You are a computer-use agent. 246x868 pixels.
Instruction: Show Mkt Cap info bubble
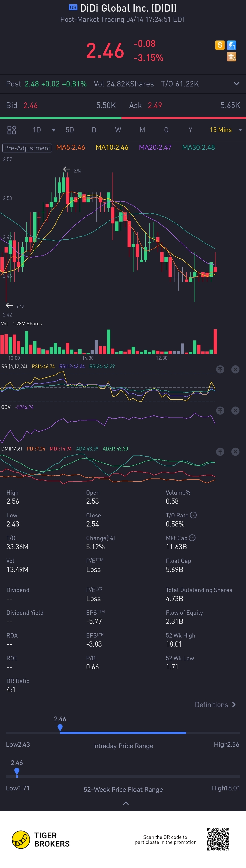192,538
